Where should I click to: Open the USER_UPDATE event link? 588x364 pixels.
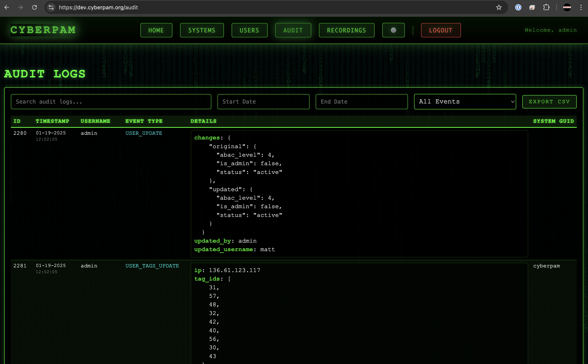tap(144, 133)
